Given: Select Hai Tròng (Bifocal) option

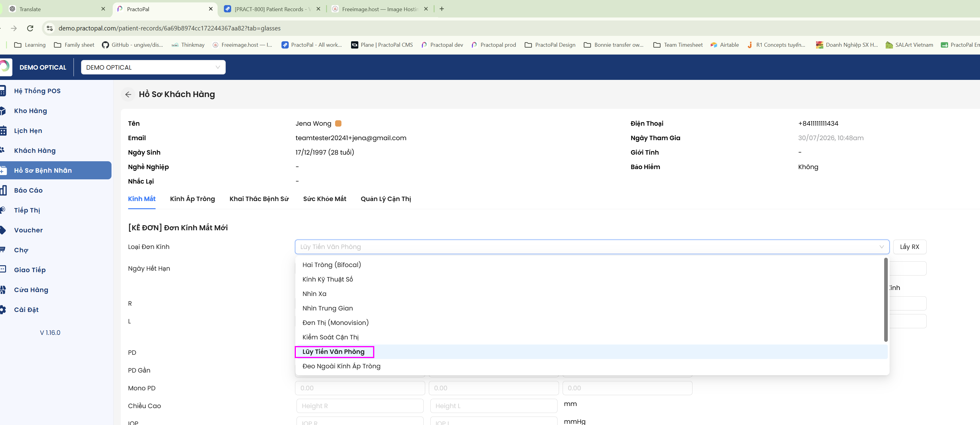Looking at the screenshot, I should (x=592, y=265).
